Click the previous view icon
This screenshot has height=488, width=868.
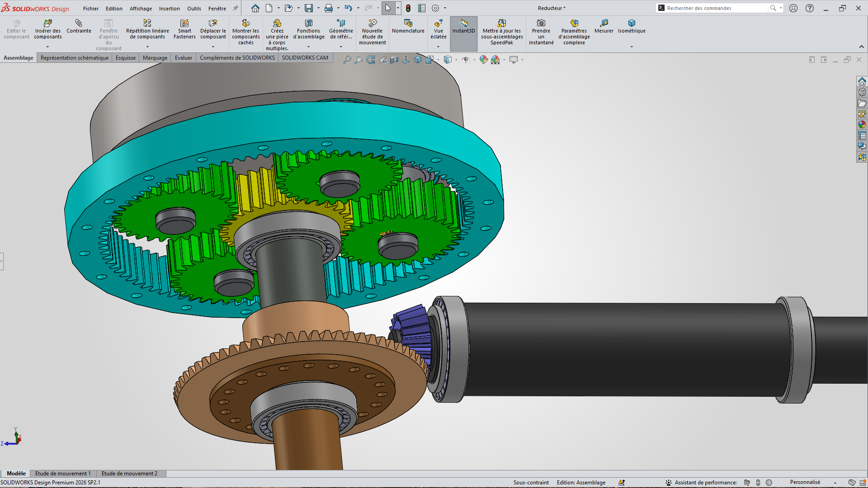point(382,60)
